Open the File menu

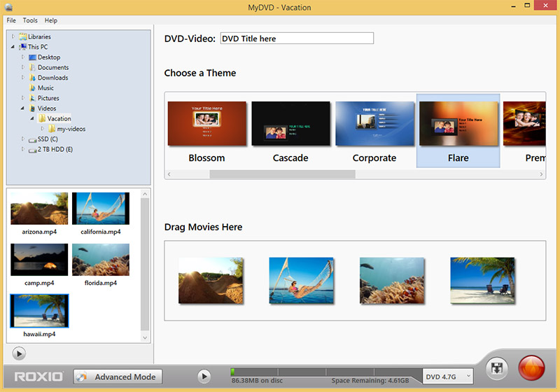click(x=11, y=20)
